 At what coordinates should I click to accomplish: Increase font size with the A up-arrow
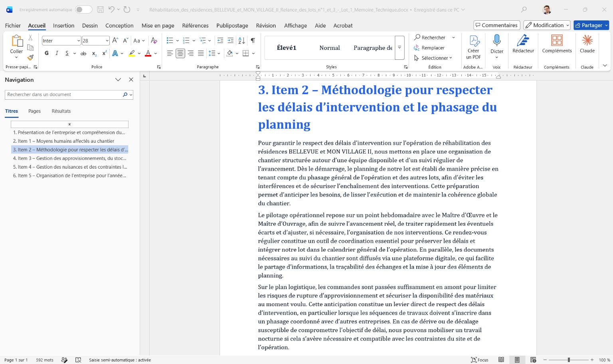click(115, 40)
